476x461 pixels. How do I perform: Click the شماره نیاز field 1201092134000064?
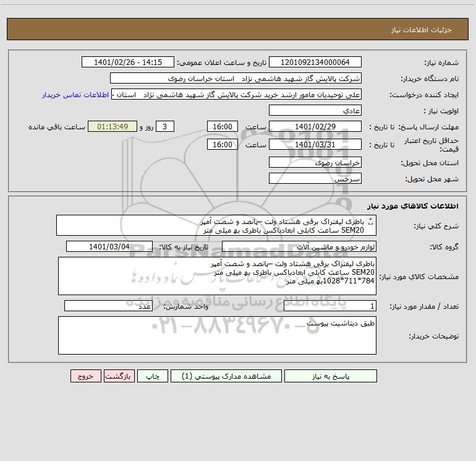(315, 62)
